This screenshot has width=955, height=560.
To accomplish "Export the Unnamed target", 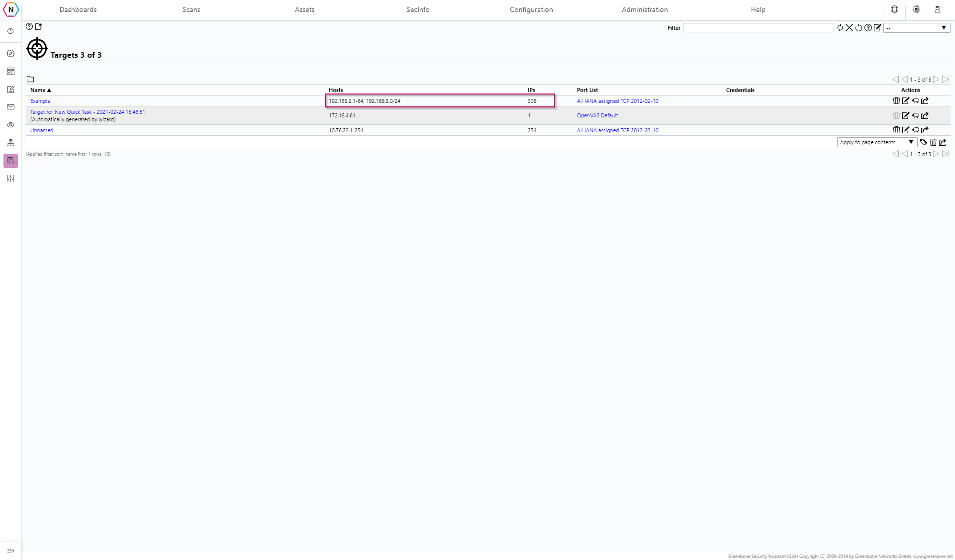I will (925, 130).
